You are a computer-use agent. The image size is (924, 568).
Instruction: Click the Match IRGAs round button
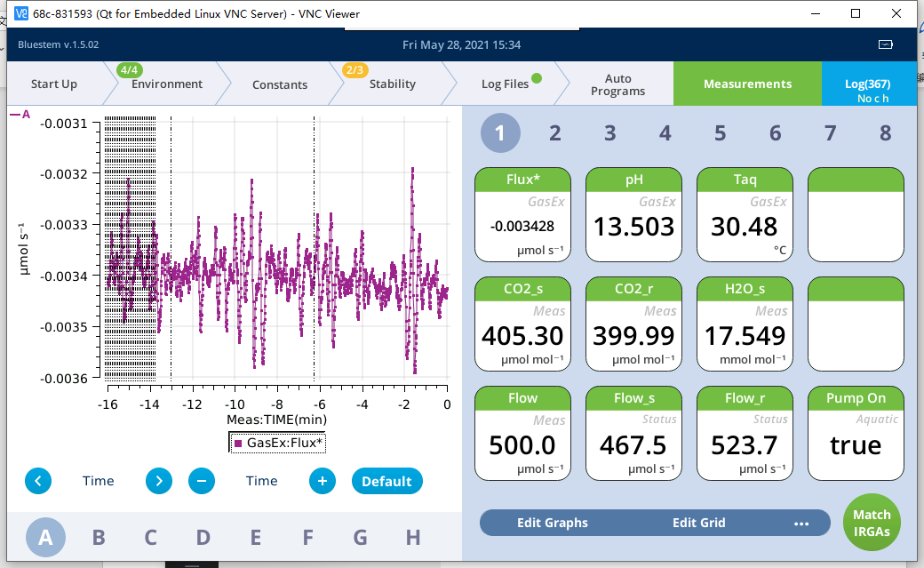[x=872, y=523]
